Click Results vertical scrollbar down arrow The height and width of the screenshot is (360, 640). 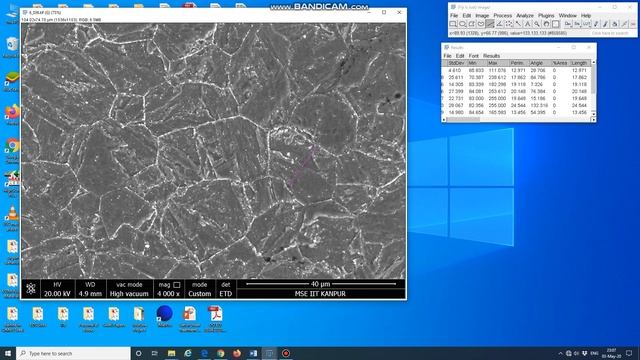pos(593,114)
